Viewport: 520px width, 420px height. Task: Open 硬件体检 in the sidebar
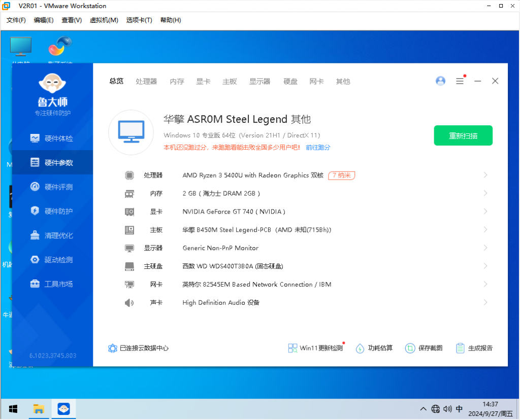tap(52, 138)
